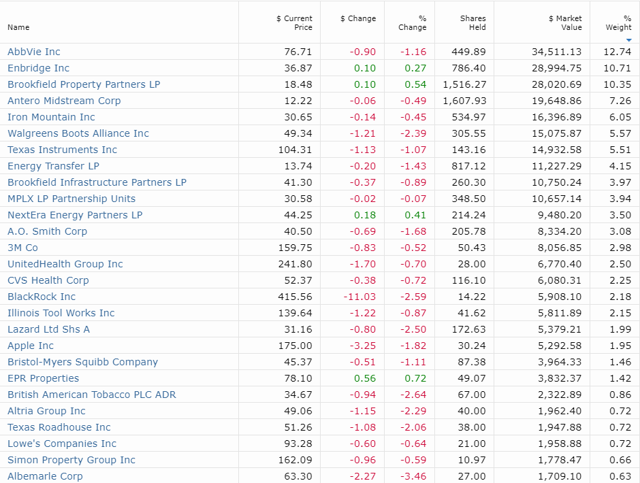Open the EPR Properties link
The image size is (640, 483).
[43, 378]
